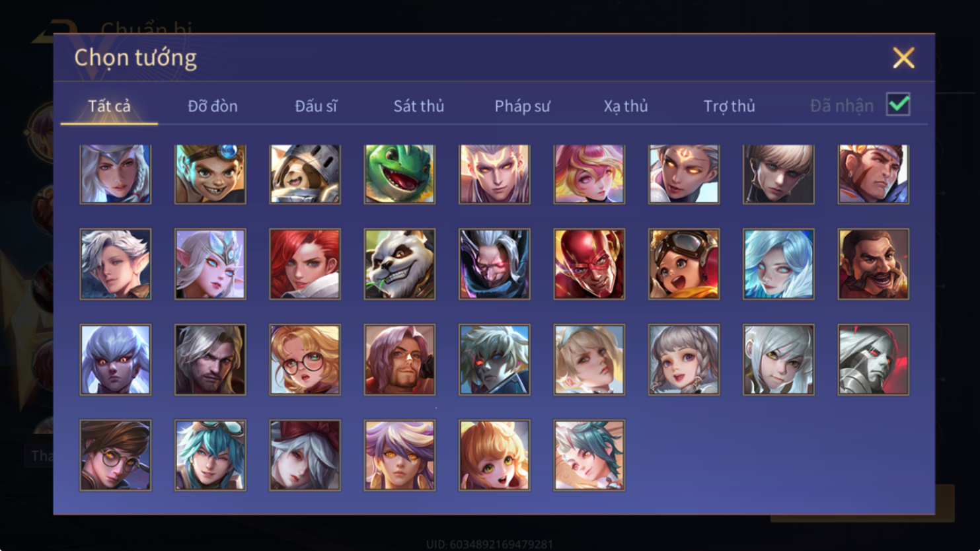
Task: Show the Pháp sư hero filter
Action: tap(522, 106)
